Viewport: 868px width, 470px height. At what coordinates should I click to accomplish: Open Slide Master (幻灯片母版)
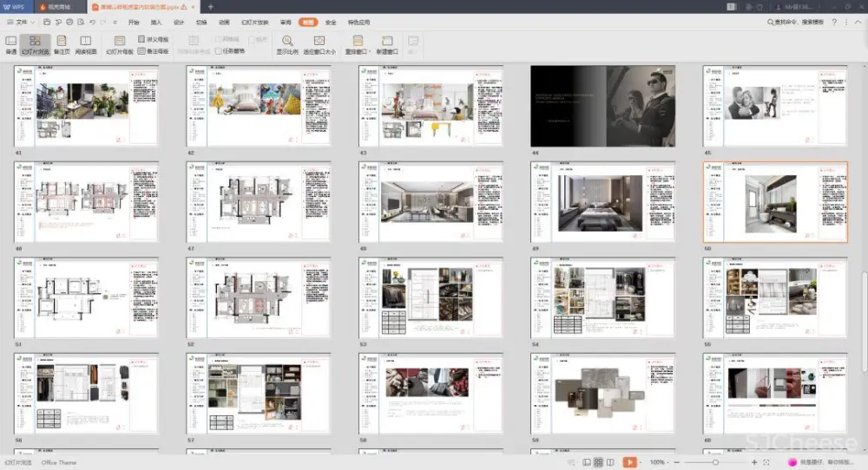[x=120, y=44]
